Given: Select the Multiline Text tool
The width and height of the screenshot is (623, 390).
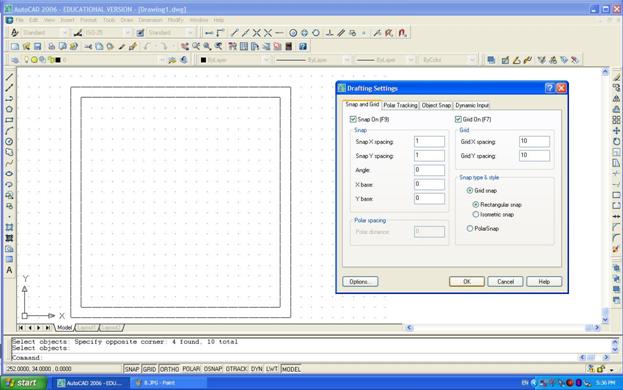Looking at the screenshot, I should click(10, 270).
